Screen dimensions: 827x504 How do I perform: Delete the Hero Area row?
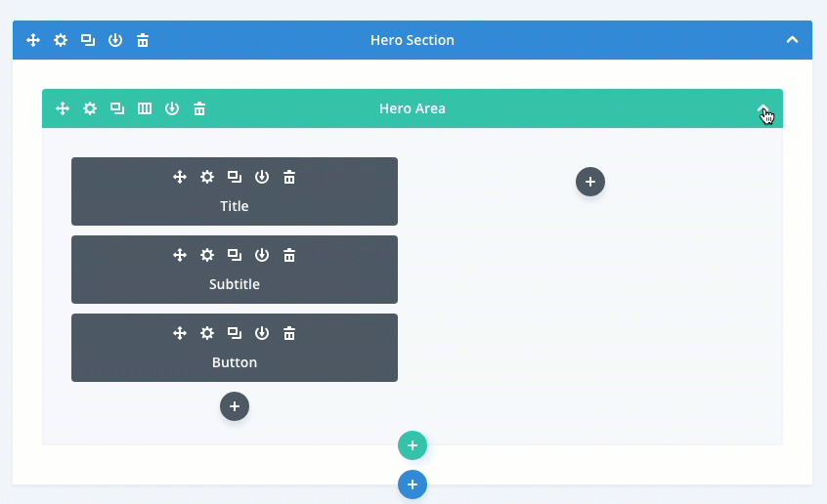point(199,108)
